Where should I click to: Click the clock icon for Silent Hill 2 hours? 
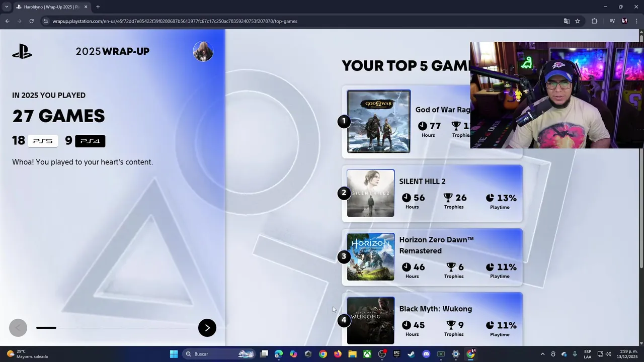pyautogui.click(x=407, y=198)
